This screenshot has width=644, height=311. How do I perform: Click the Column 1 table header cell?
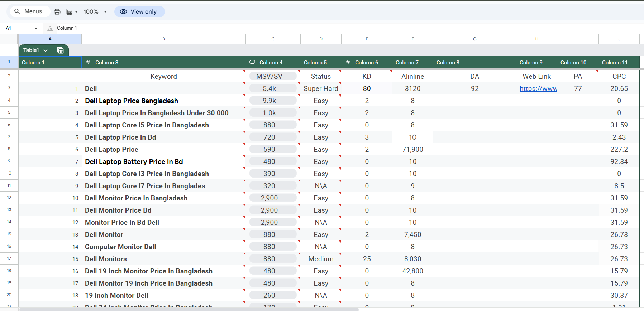point(50,62)
